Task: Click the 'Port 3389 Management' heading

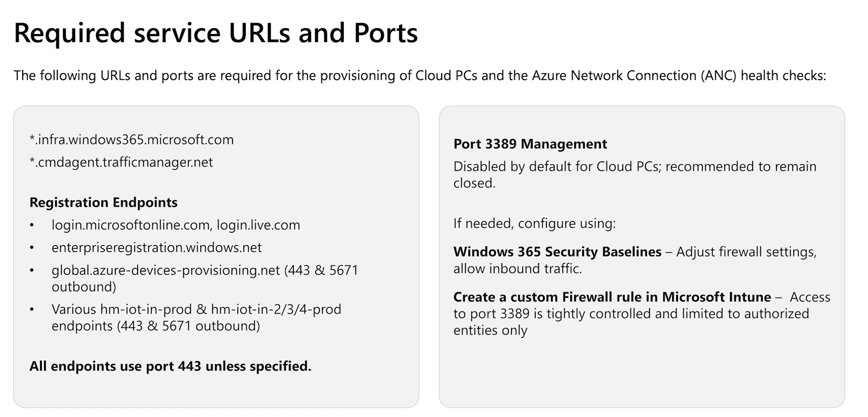Action: (530, 144)
